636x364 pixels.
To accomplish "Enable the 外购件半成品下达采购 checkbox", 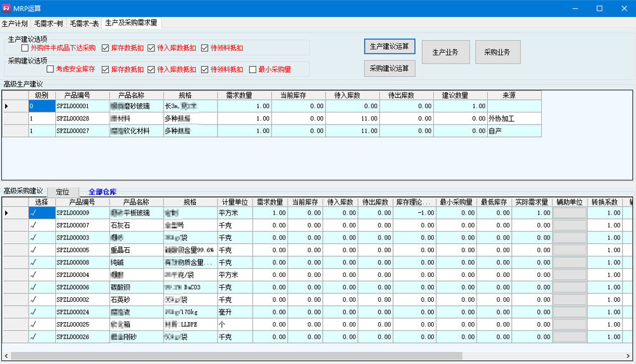I will [x=25, y=48].
